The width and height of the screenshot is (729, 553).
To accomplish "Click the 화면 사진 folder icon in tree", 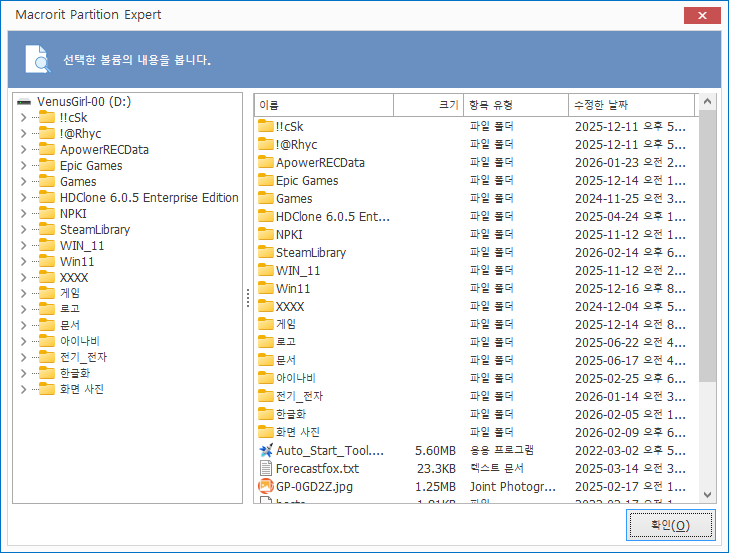I will click(47, 389).
